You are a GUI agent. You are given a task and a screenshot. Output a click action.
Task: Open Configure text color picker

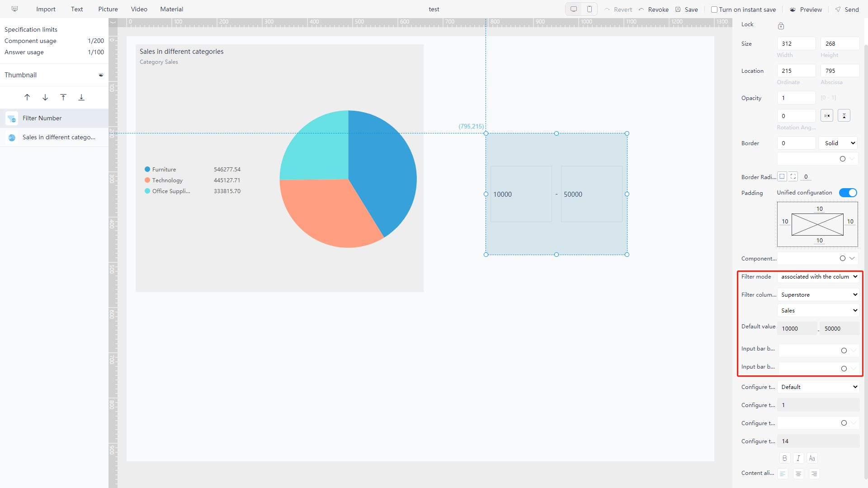point(818,423)
